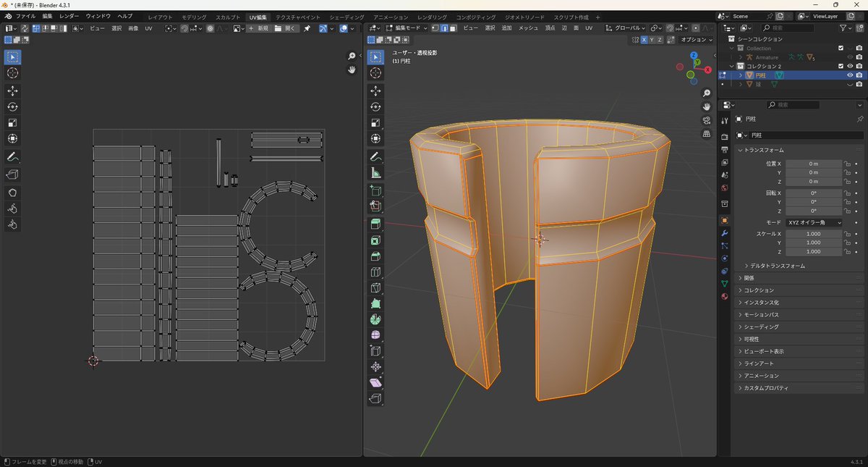The height and width of the screenshot is (467, 868).
Task: Open the ファイル menu
Action: coord(25,16)
